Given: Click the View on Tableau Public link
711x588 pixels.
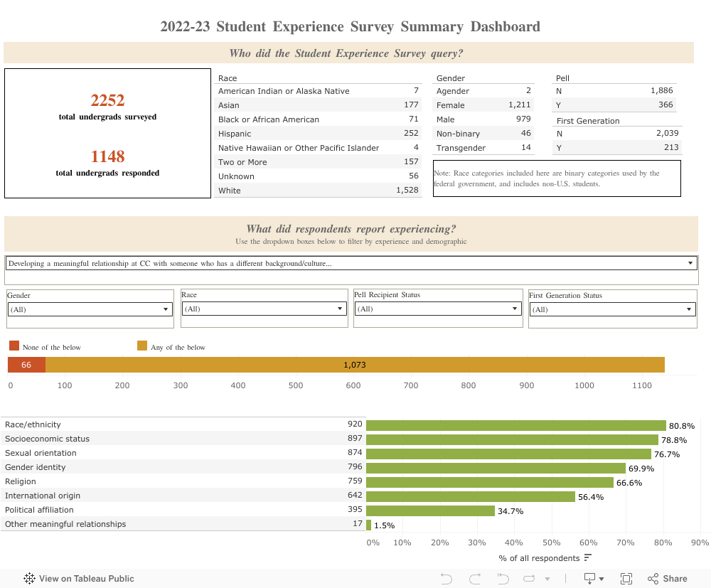Looking at the screenshot, I should click(x=85, y=578).
